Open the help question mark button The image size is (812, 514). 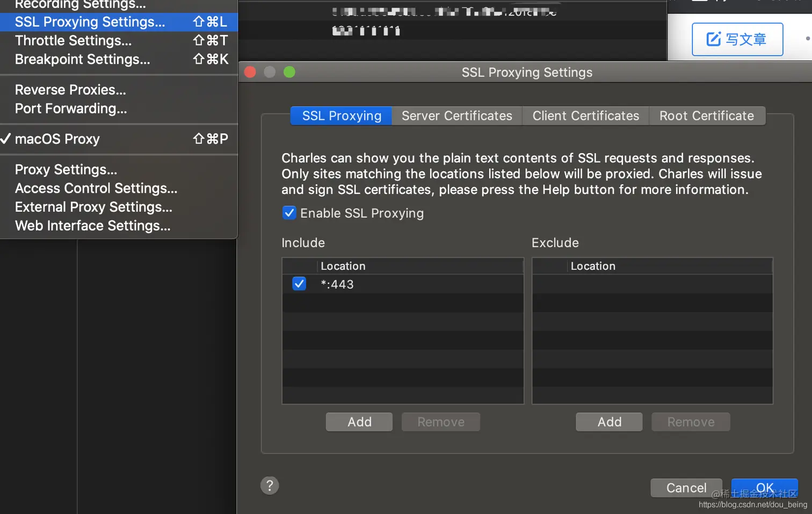tap(270, 486)
